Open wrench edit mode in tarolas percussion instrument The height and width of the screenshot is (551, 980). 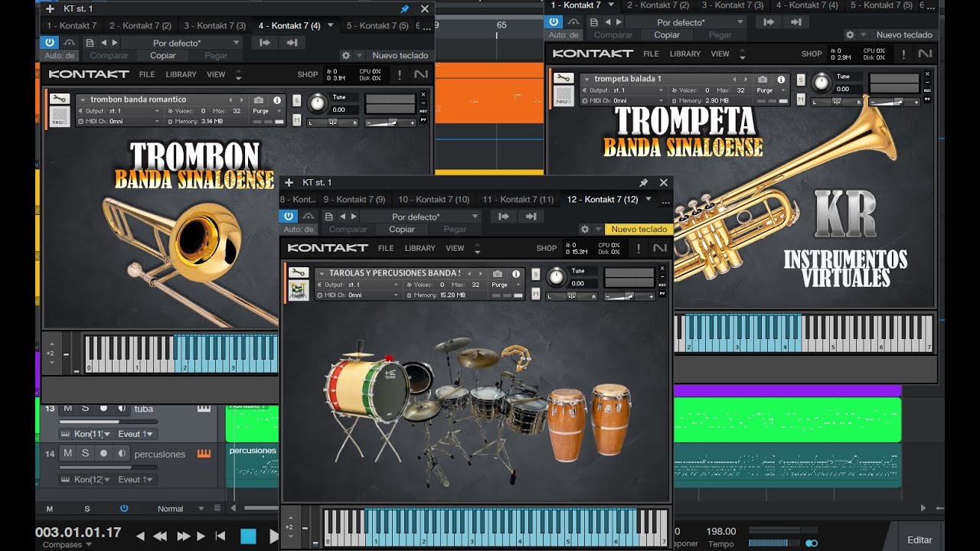click(298, 272)
